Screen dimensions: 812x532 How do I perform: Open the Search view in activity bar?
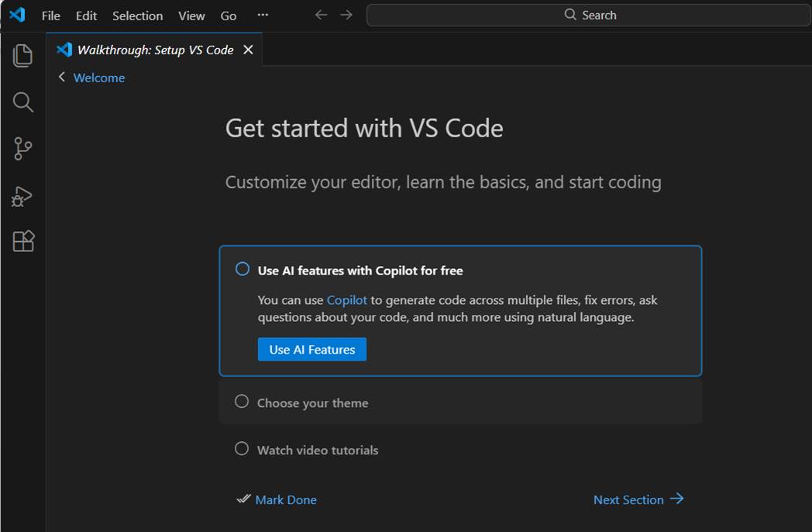(x=23, y=102)
